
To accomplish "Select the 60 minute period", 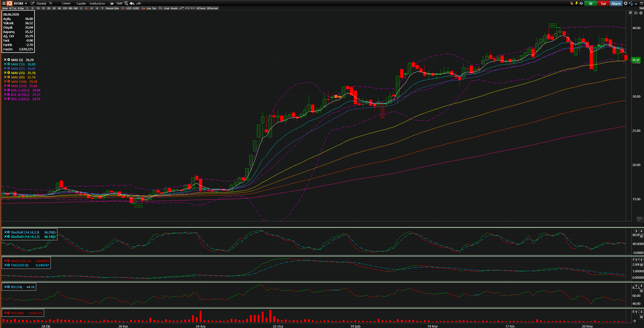I will point(59,8).
